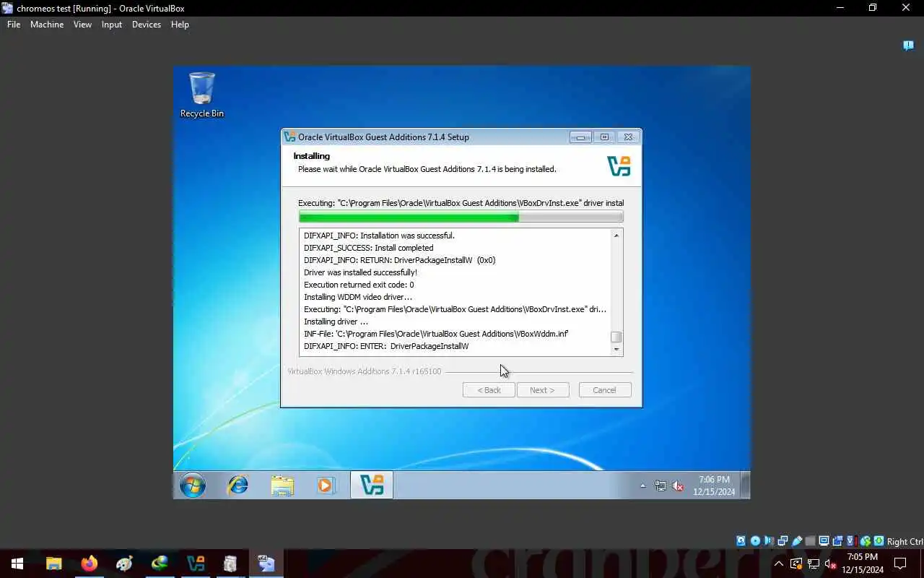The width and height of the screenshot is (924, 578).
Task: Open guest clock showing 7:06 PM
Action: (714, 486)
